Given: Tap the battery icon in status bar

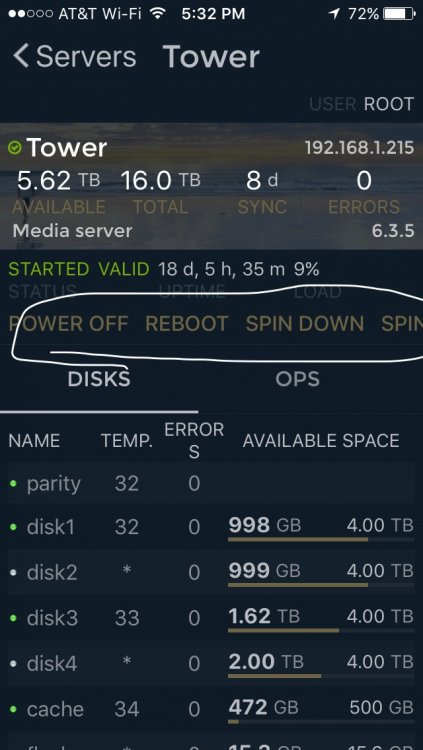Looking at the screenshot, I should click(x=401, y=13).
